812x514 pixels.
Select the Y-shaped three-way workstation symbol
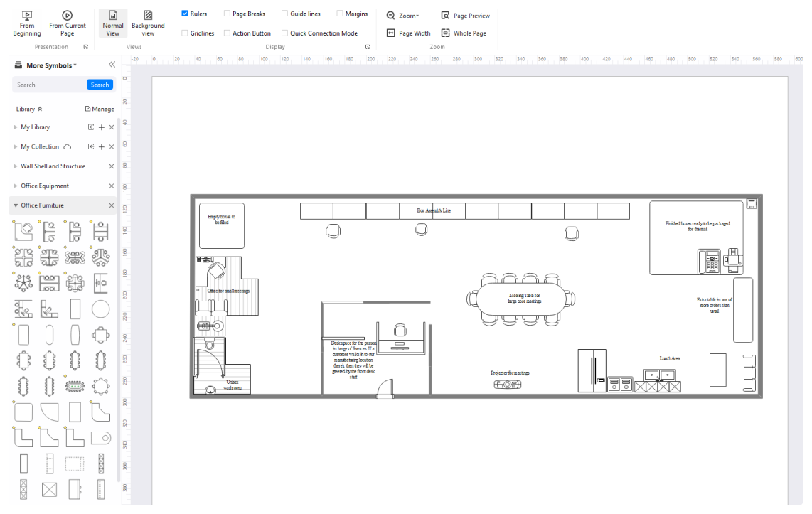point(100,257)
